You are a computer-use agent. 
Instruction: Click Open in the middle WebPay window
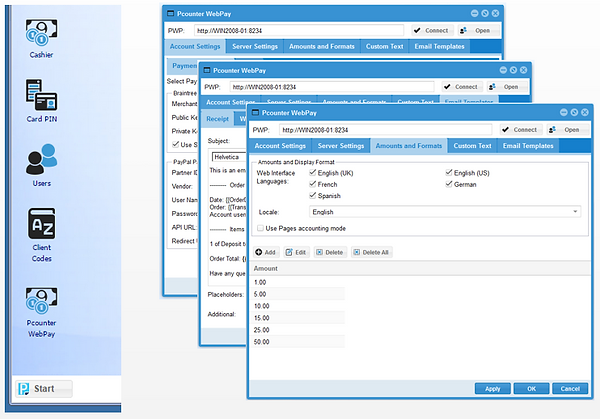(506, 87)
